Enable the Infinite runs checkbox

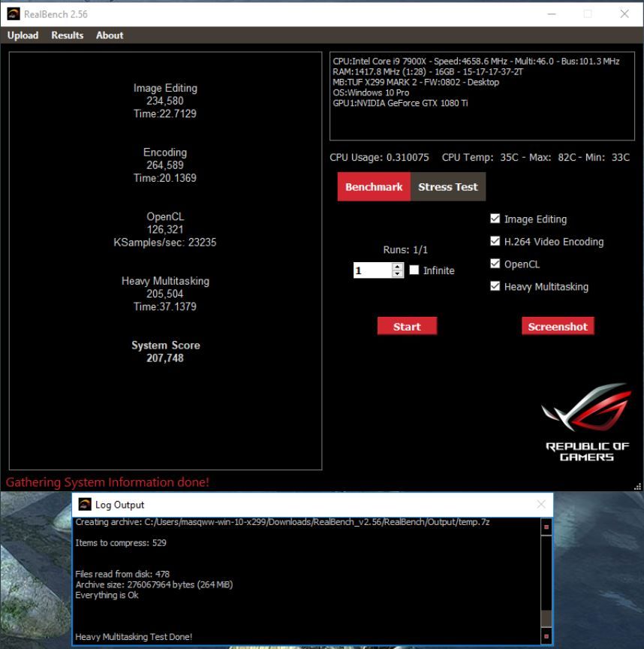tap(414, 270)
